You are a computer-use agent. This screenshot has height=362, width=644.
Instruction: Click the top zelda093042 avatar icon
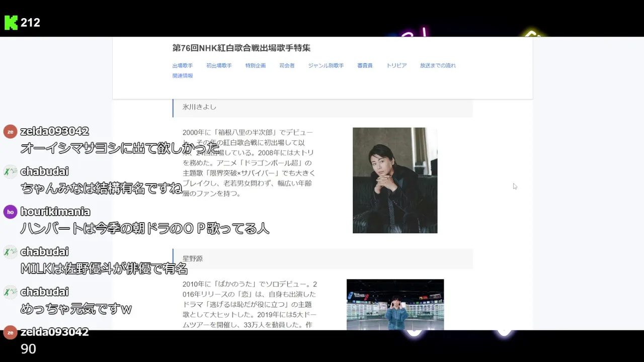pos(10,131)
